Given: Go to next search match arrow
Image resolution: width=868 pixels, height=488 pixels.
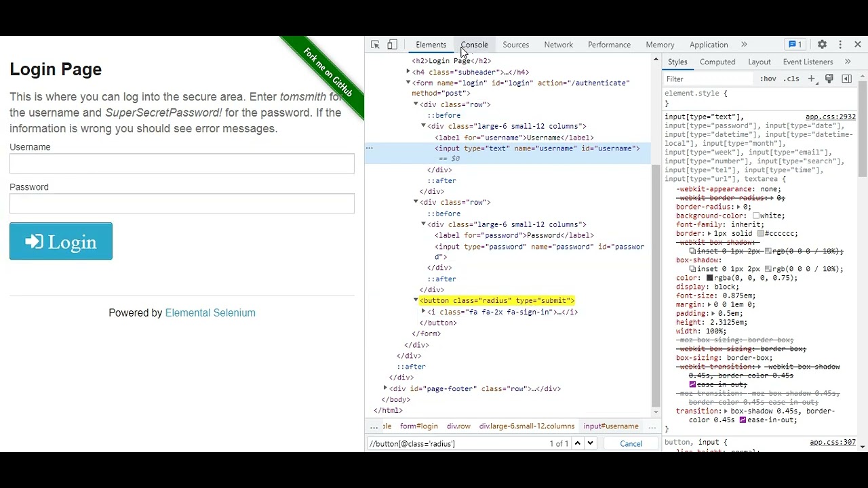Looking at the screenshot, I should click(x=590, y=443).
